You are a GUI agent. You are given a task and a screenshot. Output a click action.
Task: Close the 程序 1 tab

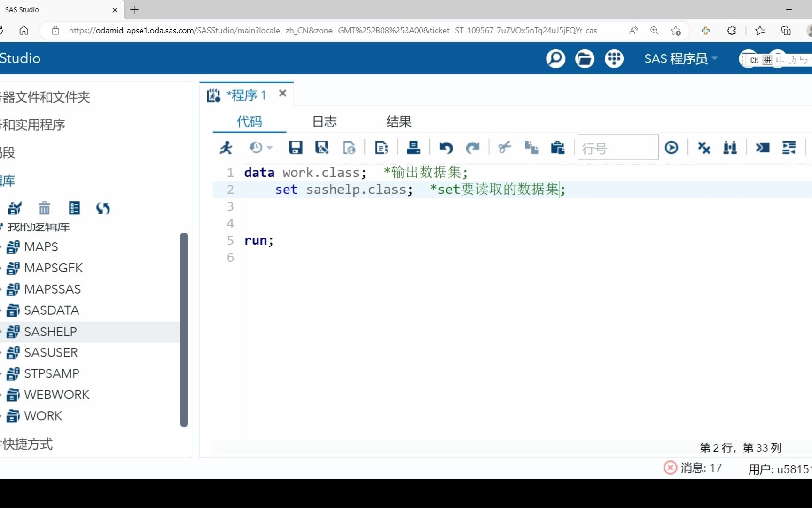282,93
